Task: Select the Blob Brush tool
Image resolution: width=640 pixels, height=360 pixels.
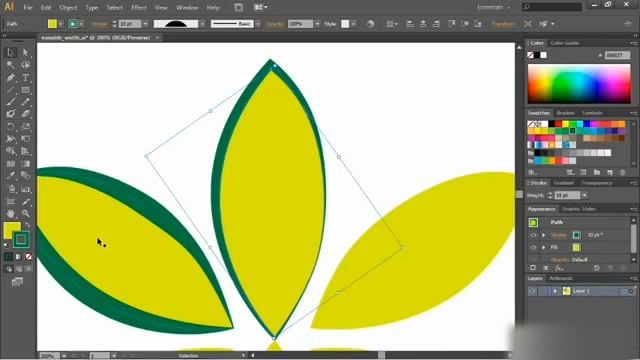Action: tap(11, 114)
